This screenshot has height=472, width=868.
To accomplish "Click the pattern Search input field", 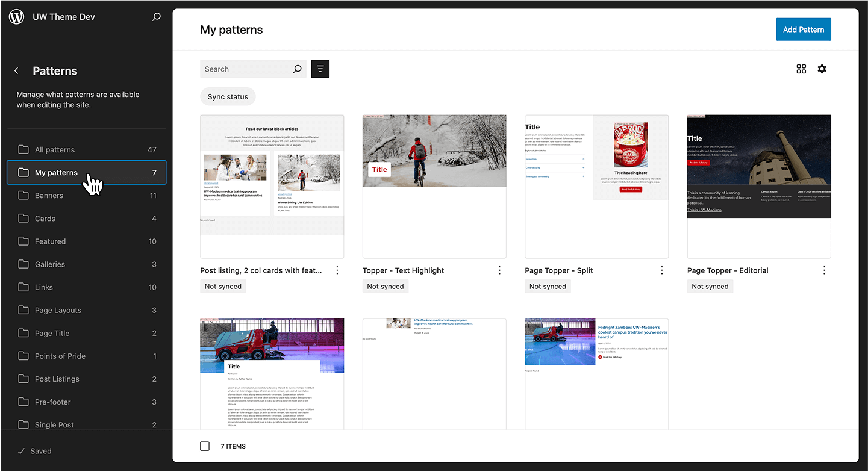I will point(246,69).
